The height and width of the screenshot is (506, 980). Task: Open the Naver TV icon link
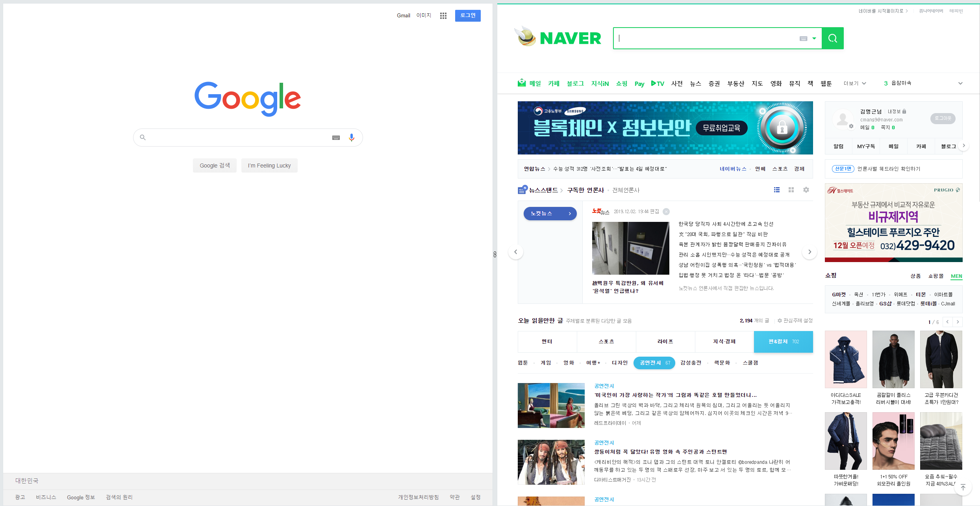(658, 84)
